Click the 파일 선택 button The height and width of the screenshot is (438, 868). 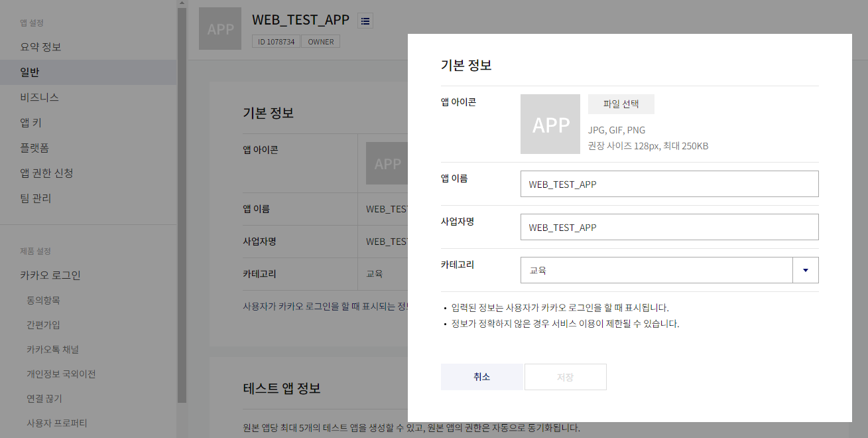[621, 104]
